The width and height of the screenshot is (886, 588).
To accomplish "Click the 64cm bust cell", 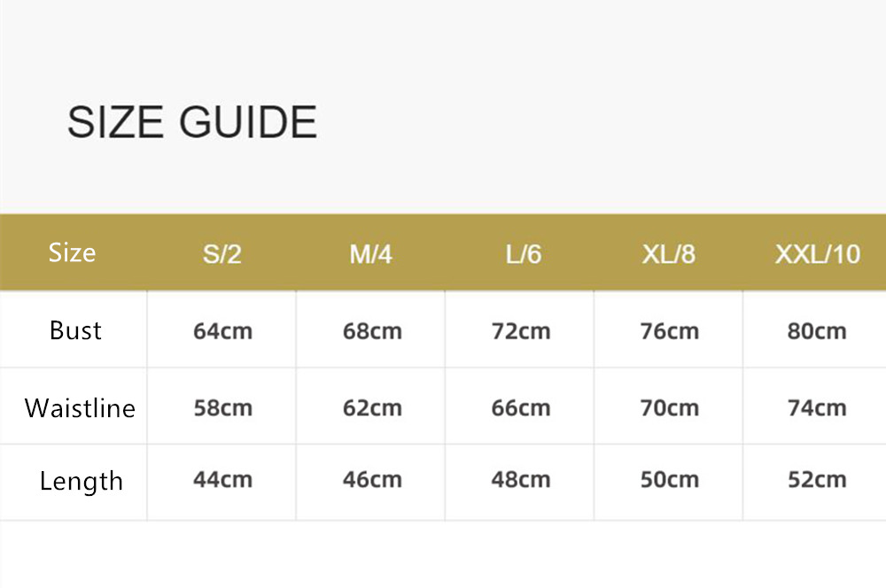I will pos(222,332).
